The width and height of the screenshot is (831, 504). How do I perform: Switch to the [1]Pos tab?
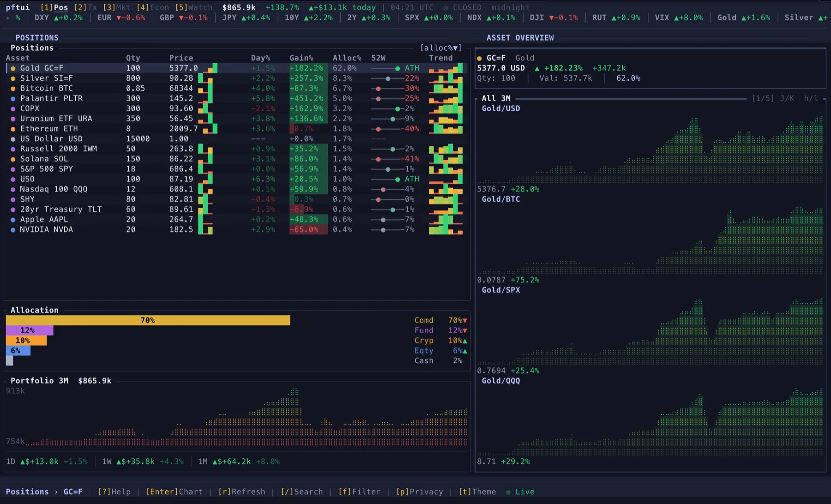click(54, 7)
